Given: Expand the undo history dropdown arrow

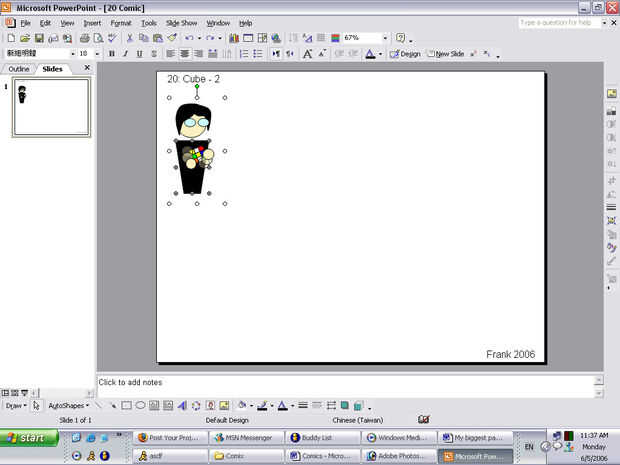Looking at the screenshot, I should 199,38.
